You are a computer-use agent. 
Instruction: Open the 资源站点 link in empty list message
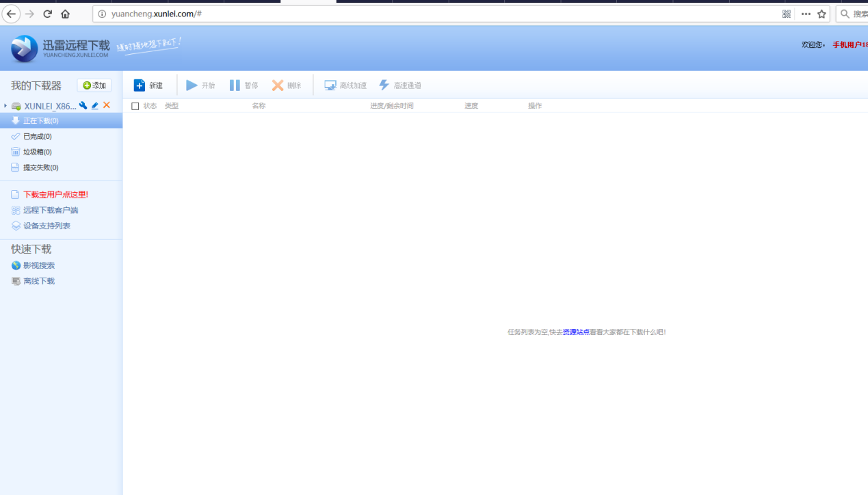(576, 332)
